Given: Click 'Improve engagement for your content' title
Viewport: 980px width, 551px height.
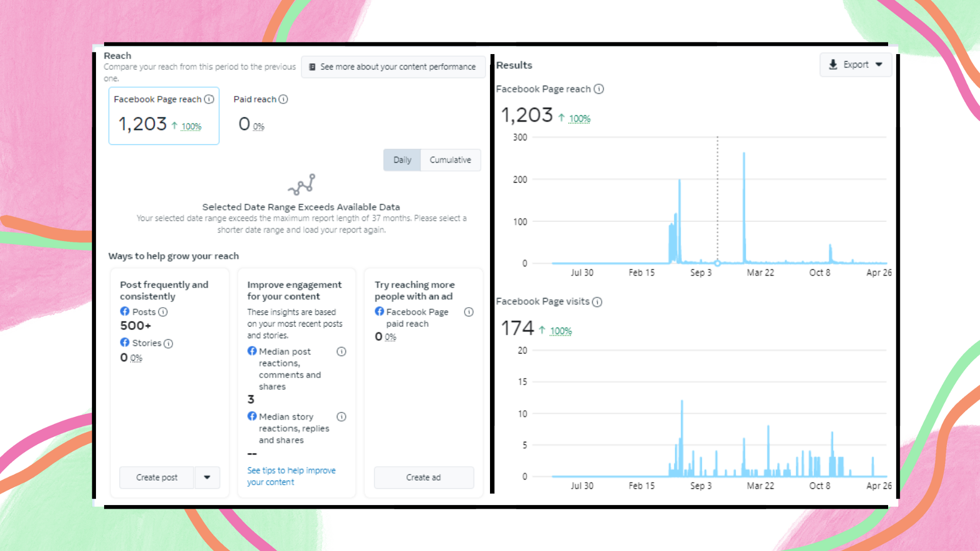Looking at the screenshot, I should 295,290.
